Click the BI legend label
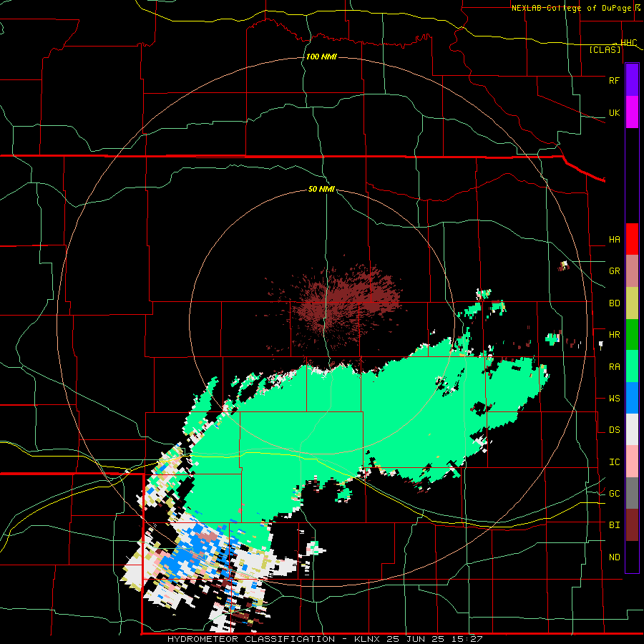Screen dimensions: 644x644 pos(614,525)
